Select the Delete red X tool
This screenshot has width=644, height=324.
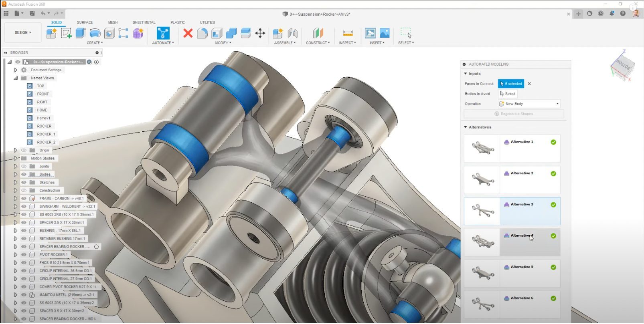coord(188,33)
